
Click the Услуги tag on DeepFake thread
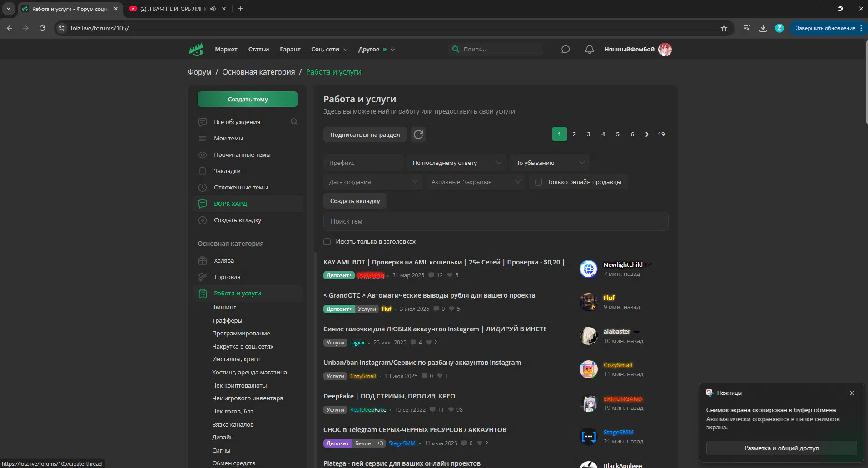[x=335, y=410]
